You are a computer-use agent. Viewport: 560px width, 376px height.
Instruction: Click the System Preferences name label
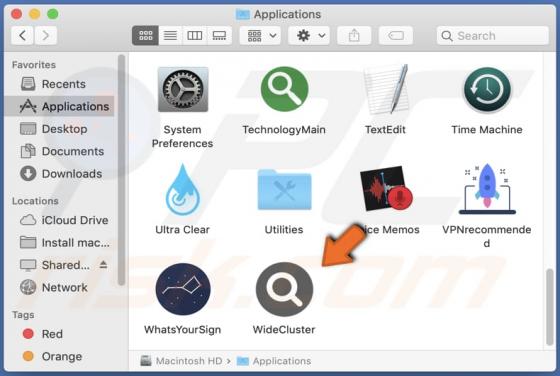click(182, 136)
